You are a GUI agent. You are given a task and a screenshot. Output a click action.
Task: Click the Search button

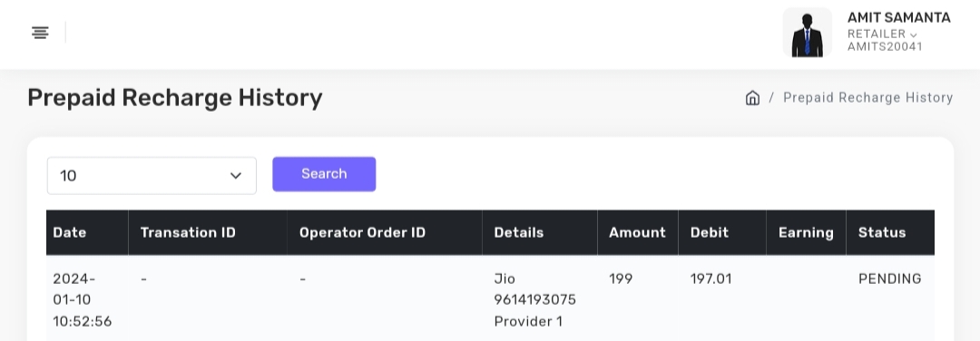324,173
